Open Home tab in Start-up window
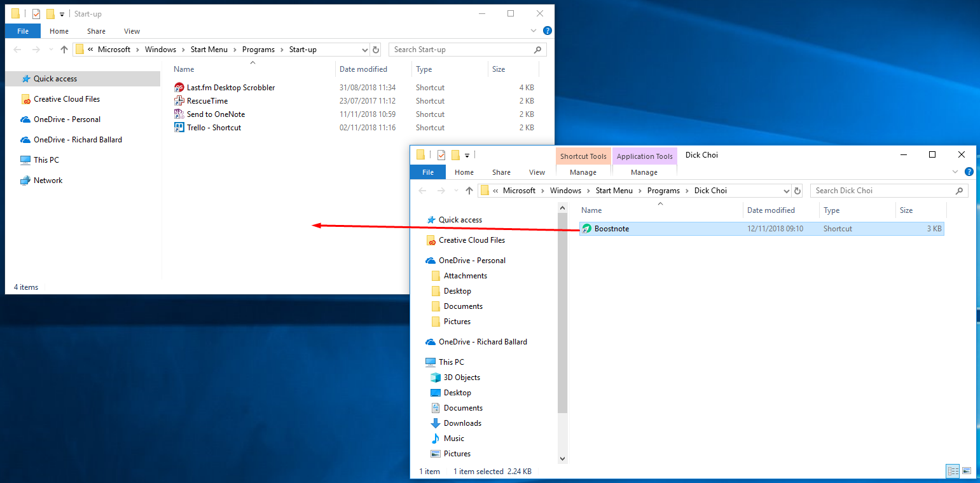Viewport: 980px width, 483px height. 59,31
